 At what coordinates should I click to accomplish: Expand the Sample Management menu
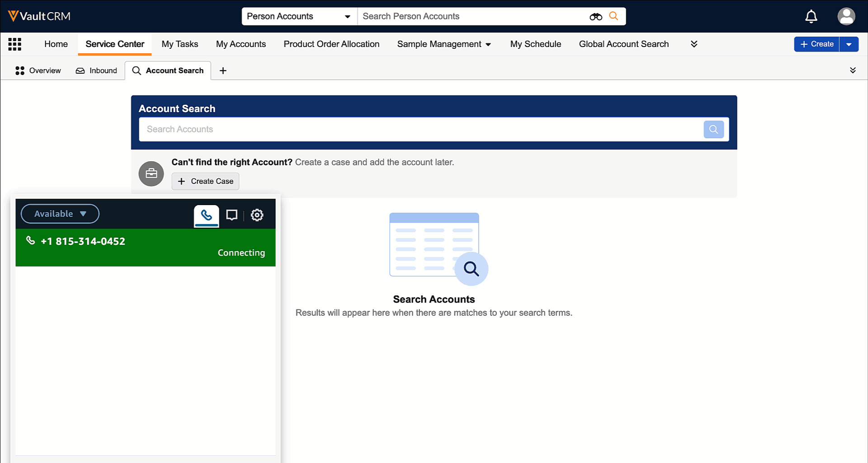[443, 44]
